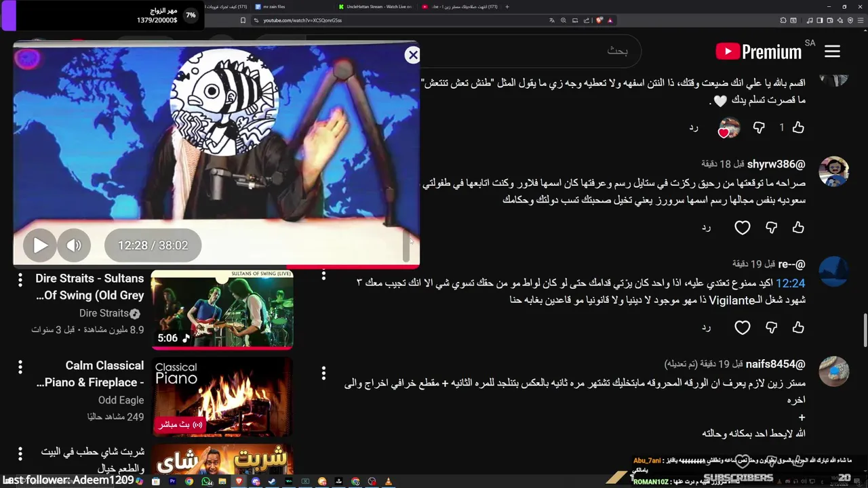868x488 pixels.
Task: Open the re-- channel name
Action: pyautogui.click(x=791, y=264)
